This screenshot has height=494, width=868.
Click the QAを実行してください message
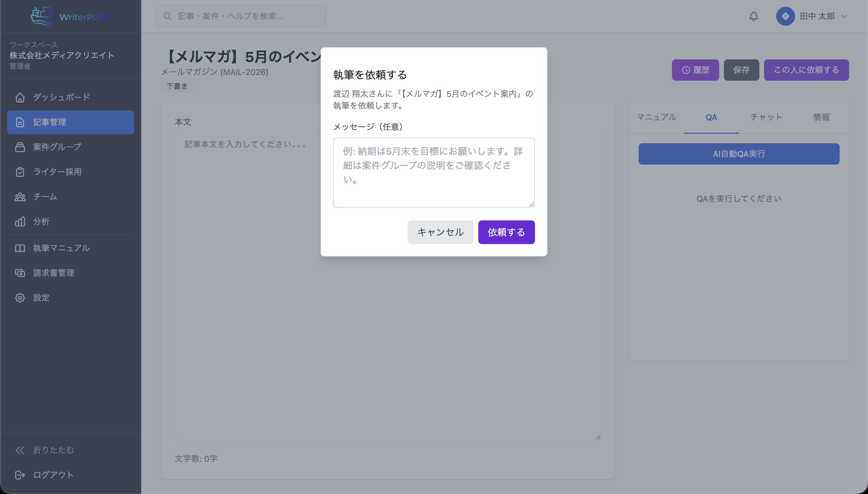point(739,199)
